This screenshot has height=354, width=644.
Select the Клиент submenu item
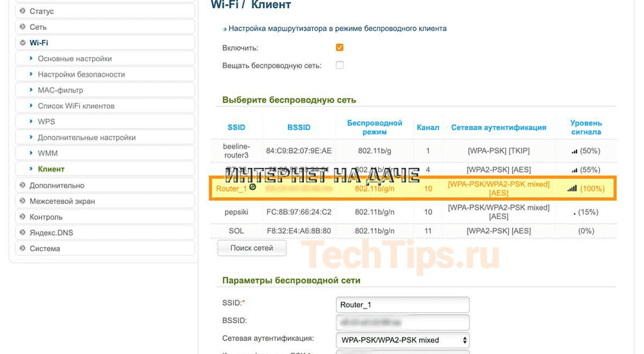point(105,169)
